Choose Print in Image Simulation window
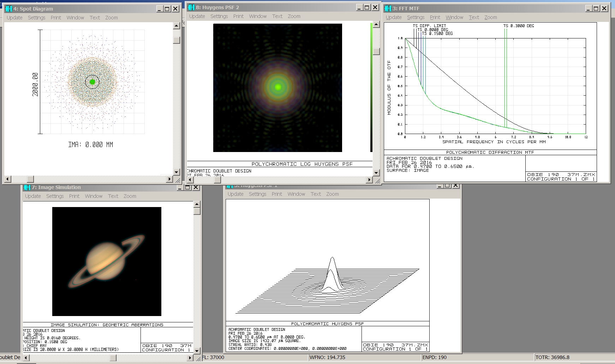 click(74, 196)
